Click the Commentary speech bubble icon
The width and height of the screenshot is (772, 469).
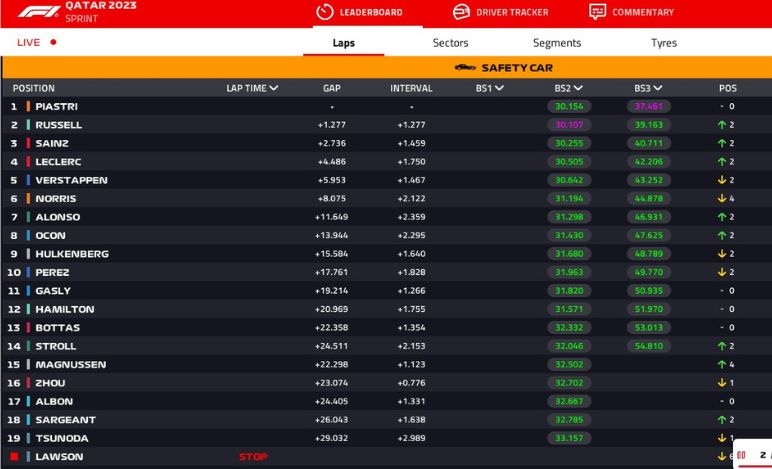tap(597, 12)
